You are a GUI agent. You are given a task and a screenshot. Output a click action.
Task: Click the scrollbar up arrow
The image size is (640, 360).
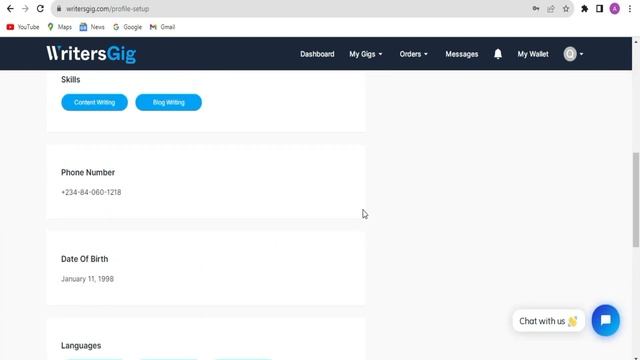point(636,42)
